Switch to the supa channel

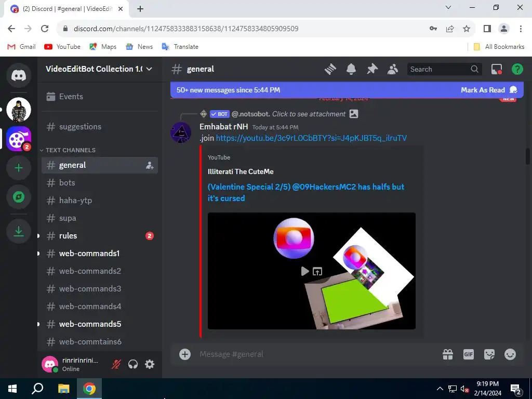(99, 218)
